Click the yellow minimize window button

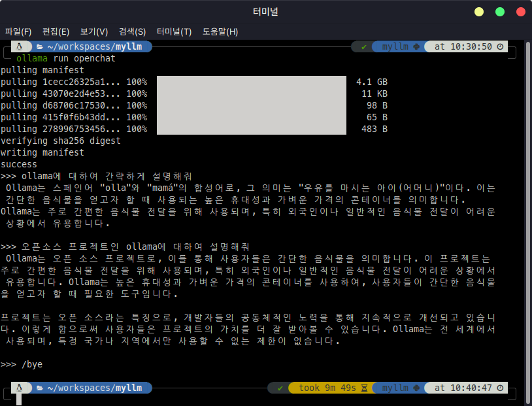point(478,12)
